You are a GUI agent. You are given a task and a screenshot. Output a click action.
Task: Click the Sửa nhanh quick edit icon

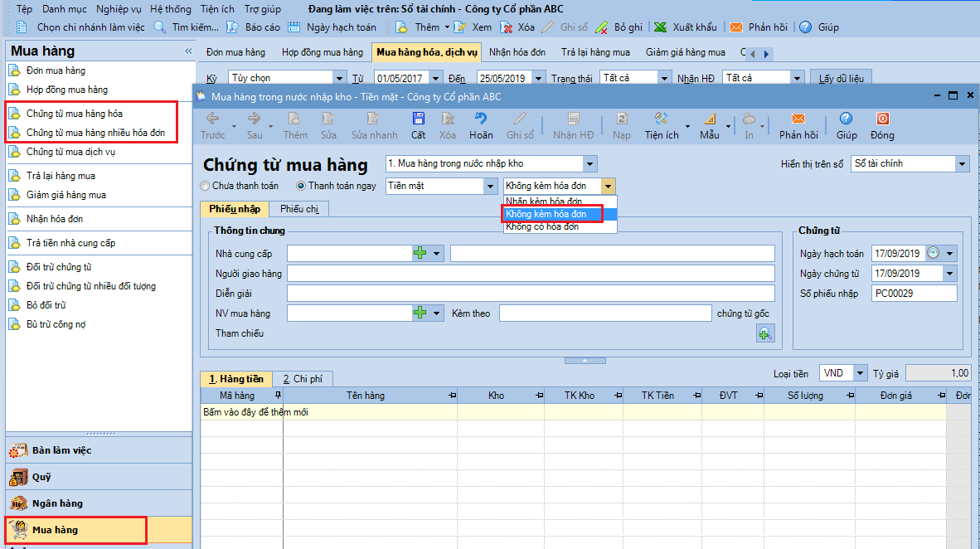(374, 119)
